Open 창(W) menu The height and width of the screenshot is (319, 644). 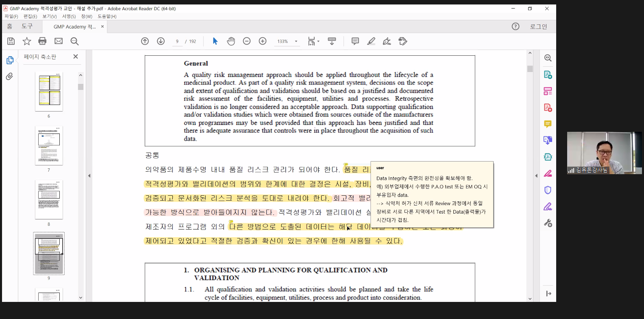tap(87, 16)
